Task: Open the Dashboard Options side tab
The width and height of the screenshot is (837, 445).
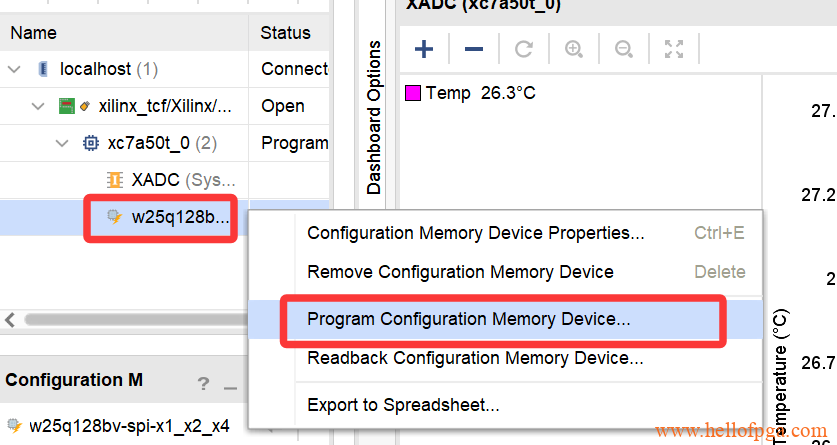Action: [x=375, y=118]
